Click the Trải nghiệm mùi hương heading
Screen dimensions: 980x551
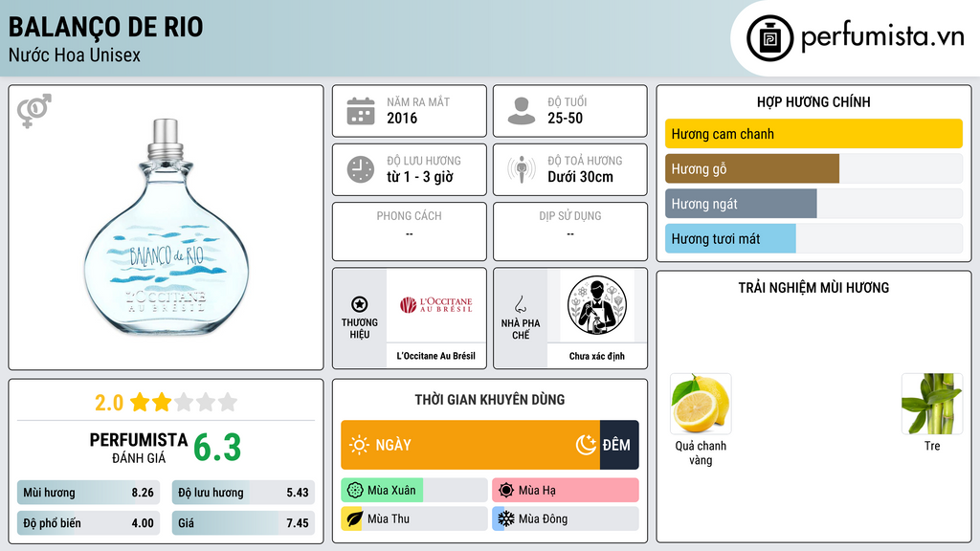coord(813,287)
